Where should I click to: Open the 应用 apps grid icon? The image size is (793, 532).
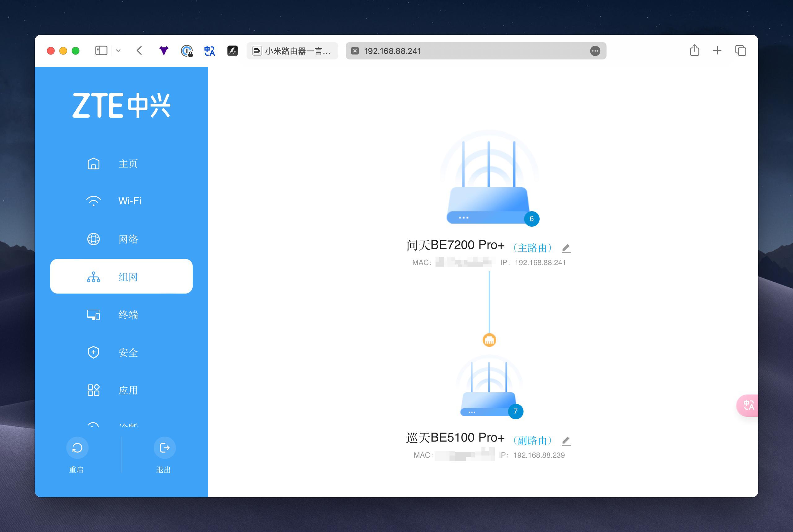pyautogui.click(x=93, y=390)
